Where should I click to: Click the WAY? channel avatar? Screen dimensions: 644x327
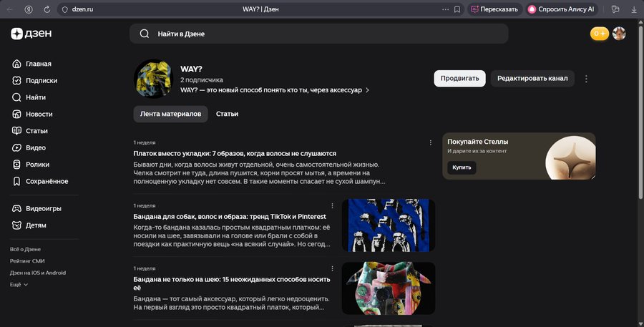click(154, 79)
